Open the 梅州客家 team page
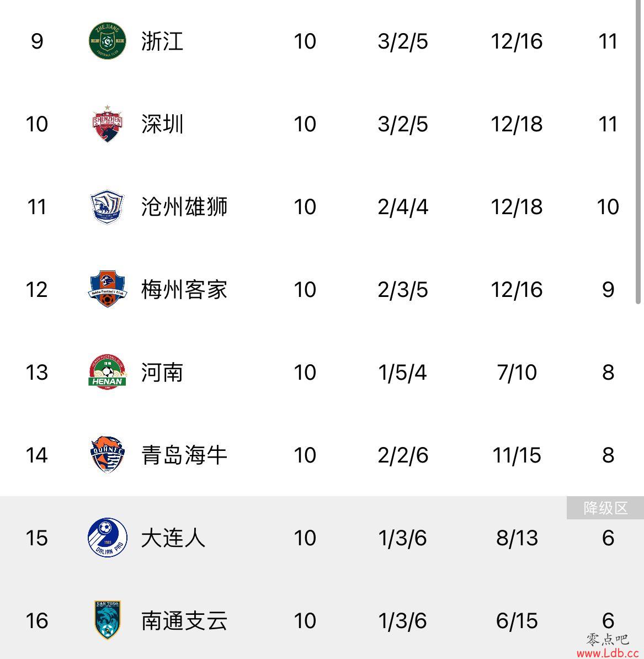Screen dimensions: 644x659 [x=184, y=290]
